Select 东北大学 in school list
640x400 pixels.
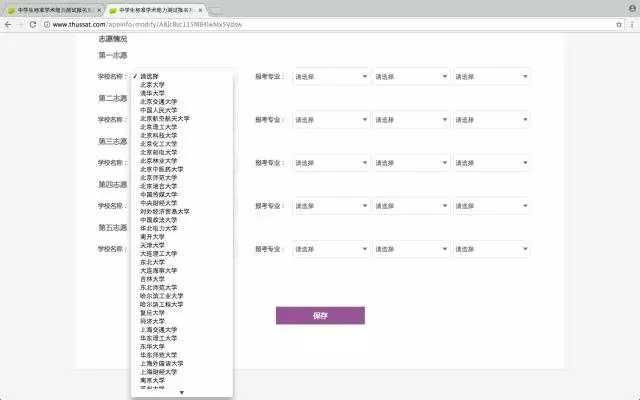(182, 262)
